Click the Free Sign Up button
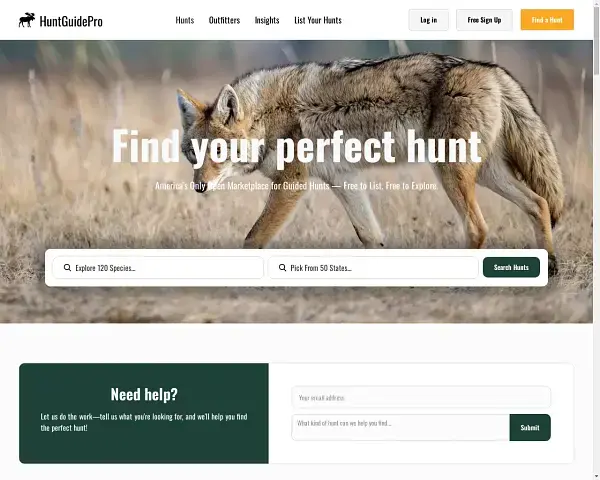Viewport: 600px width, 480px height. pos(484,20)
